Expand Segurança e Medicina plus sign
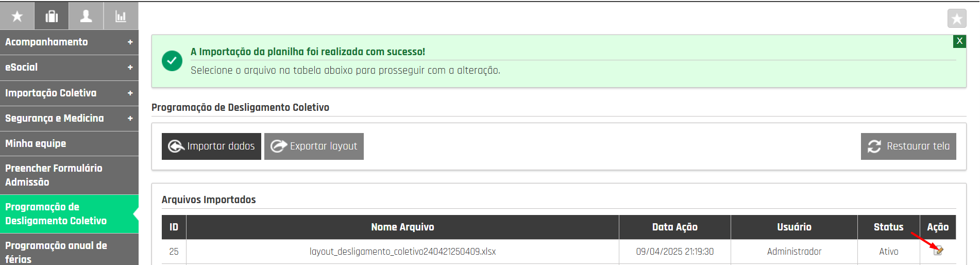980x265 pixels. (130, 118)
